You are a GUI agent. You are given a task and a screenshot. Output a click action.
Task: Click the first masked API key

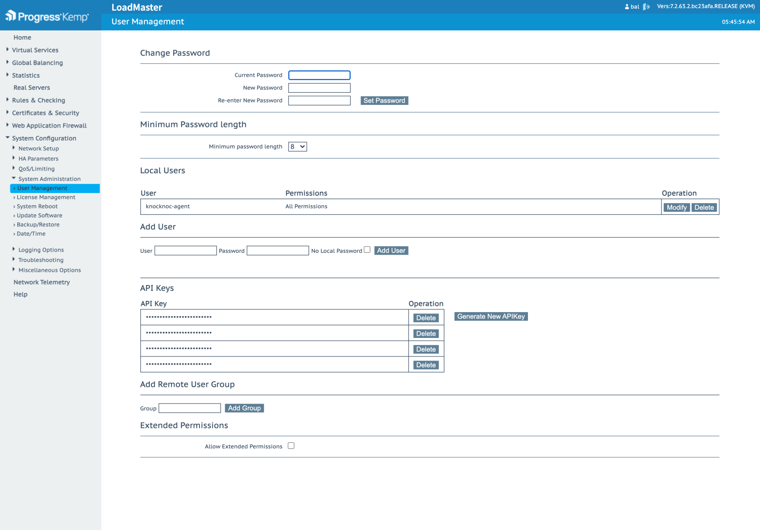click(x=179, y=317)
